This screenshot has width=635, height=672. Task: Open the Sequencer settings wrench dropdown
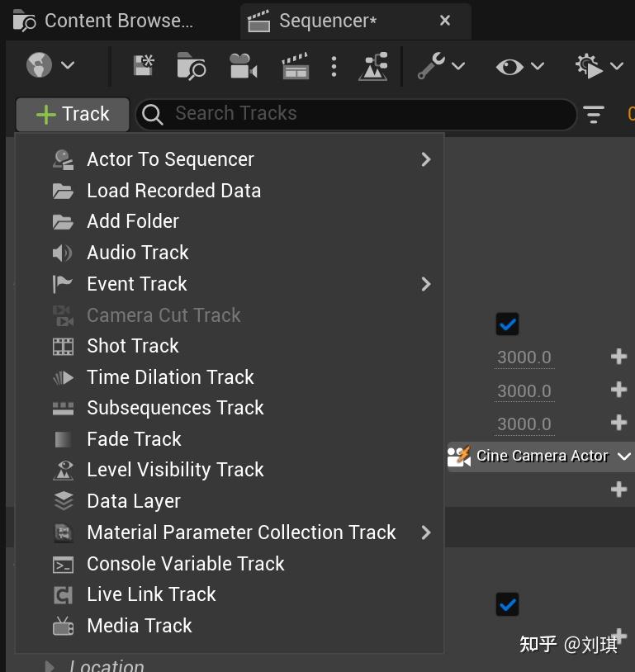point(433,66)
